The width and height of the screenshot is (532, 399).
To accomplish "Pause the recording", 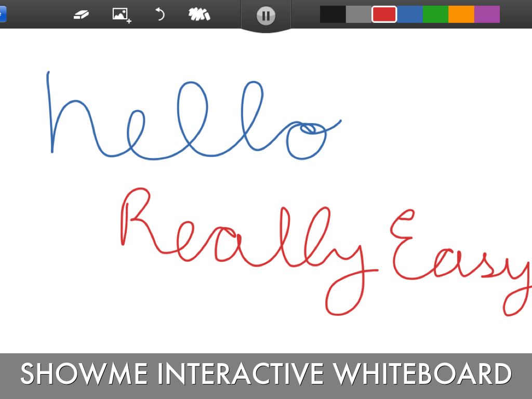I will click(x=266, y=16).
